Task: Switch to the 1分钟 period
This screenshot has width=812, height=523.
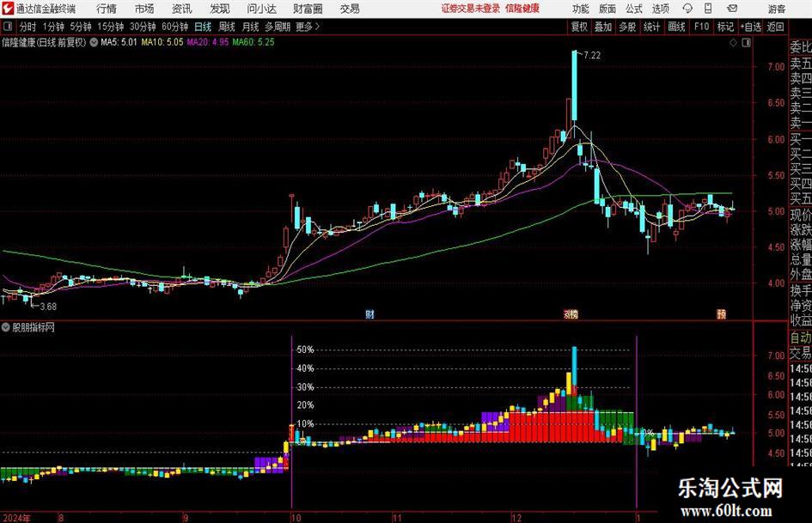Action: pyautogui.click(x=53, y=27)
